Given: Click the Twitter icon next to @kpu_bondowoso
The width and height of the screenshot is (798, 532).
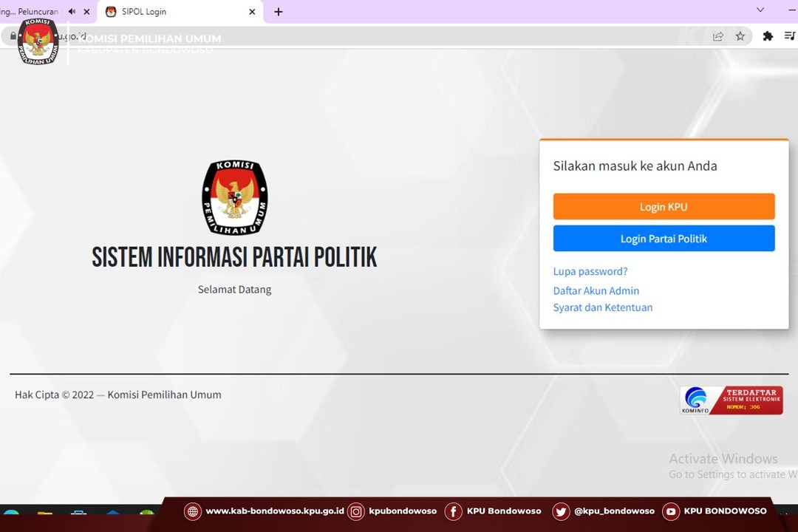Looking at the screenshot, I should coord(561,511).
